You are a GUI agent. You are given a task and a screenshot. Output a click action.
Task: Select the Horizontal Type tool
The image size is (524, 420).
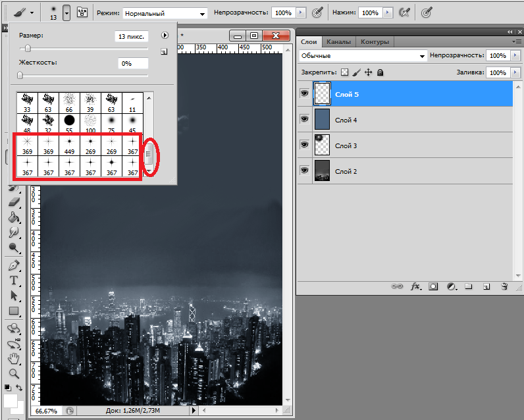pos(14,280)
